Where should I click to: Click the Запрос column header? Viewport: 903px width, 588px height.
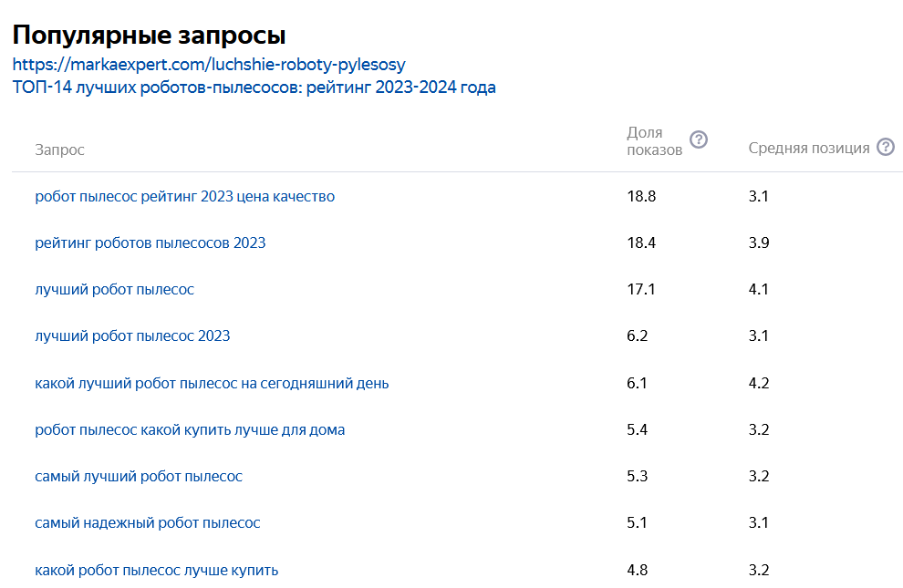click(x=59, y=150)
